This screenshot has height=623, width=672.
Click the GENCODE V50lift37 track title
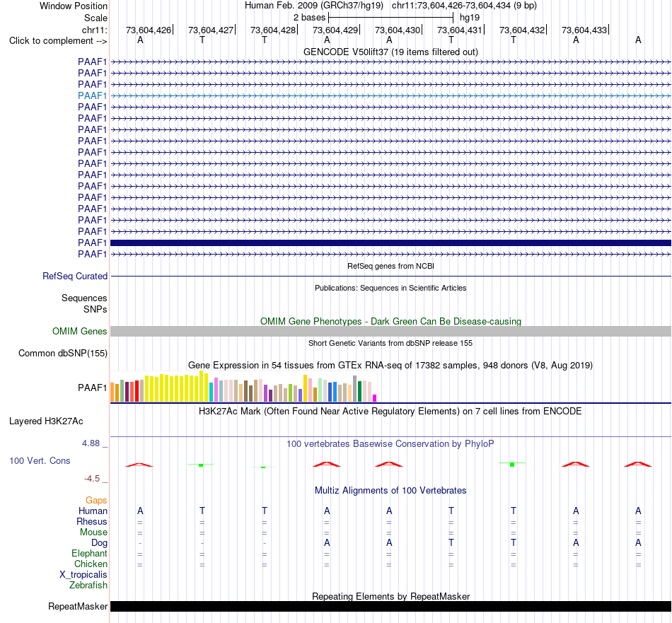pos(390,52)
